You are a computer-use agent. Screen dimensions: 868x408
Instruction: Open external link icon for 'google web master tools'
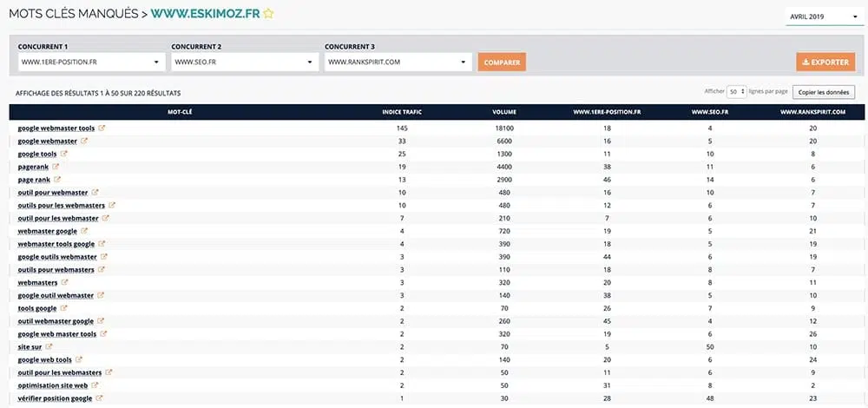coord(103,334)
